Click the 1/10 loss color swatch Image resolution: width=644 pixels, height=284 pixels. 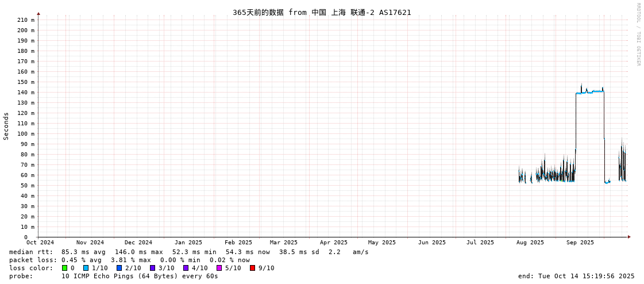click(86, 268)
